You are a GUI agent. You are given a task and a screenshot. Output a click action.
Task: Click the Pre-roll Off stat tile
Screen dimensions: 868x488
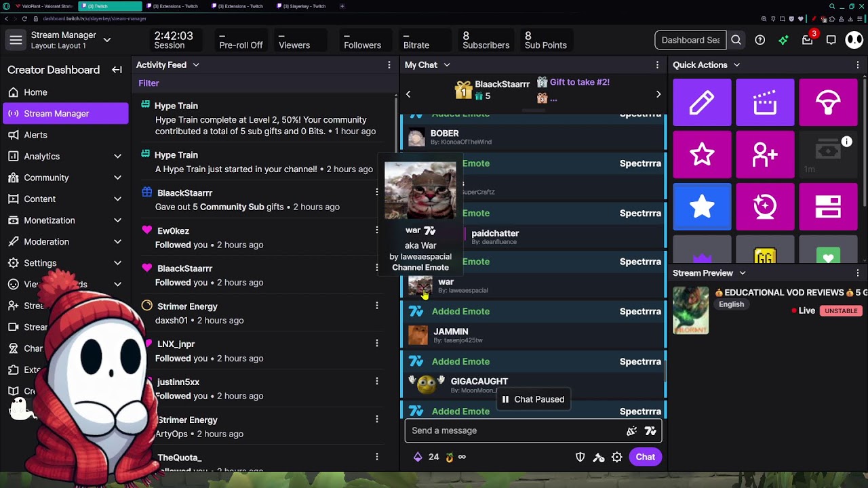coord(241,41)
